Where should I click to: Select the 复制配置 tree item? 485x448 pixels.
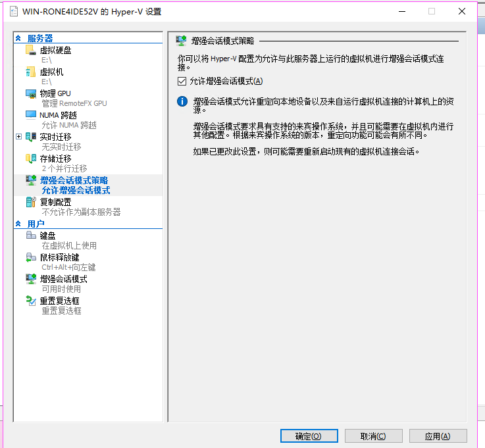[55, 202]
